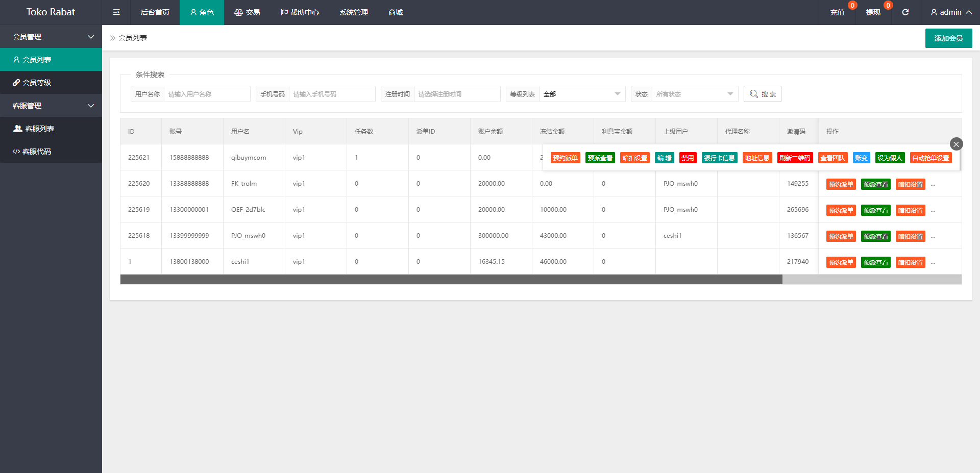The image size is (980, 473).
Task: Open 充值 recharge notifications
Action: (837, 12)
